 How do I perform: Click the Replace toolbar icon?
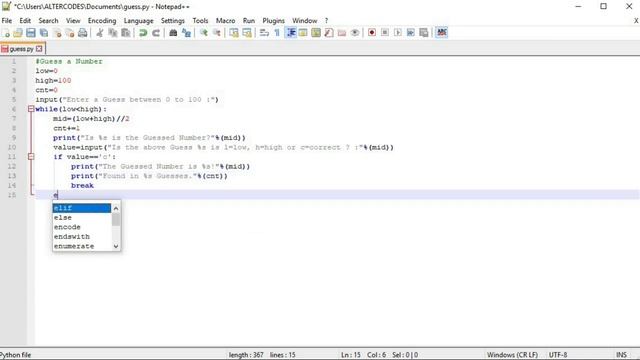186,33
